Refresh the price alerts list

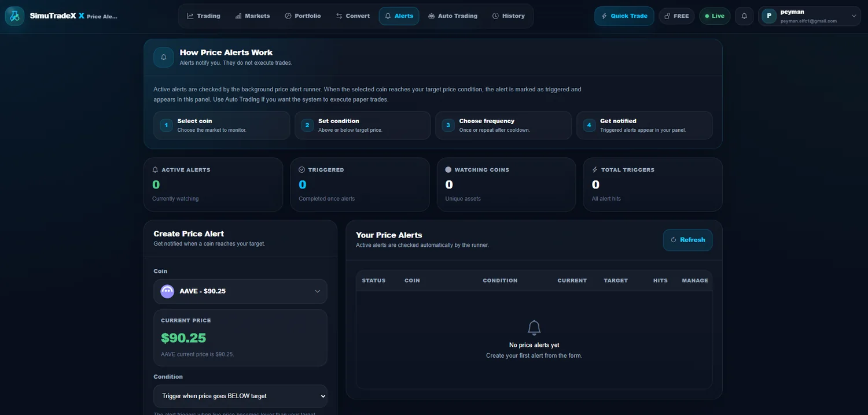point(687,240)
